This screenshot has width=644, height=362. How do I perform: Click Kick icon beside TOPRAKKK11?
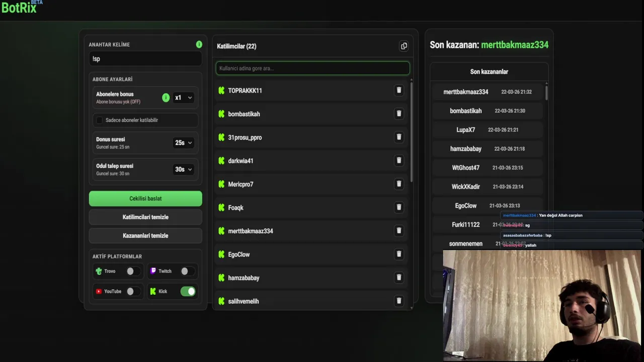221,90
